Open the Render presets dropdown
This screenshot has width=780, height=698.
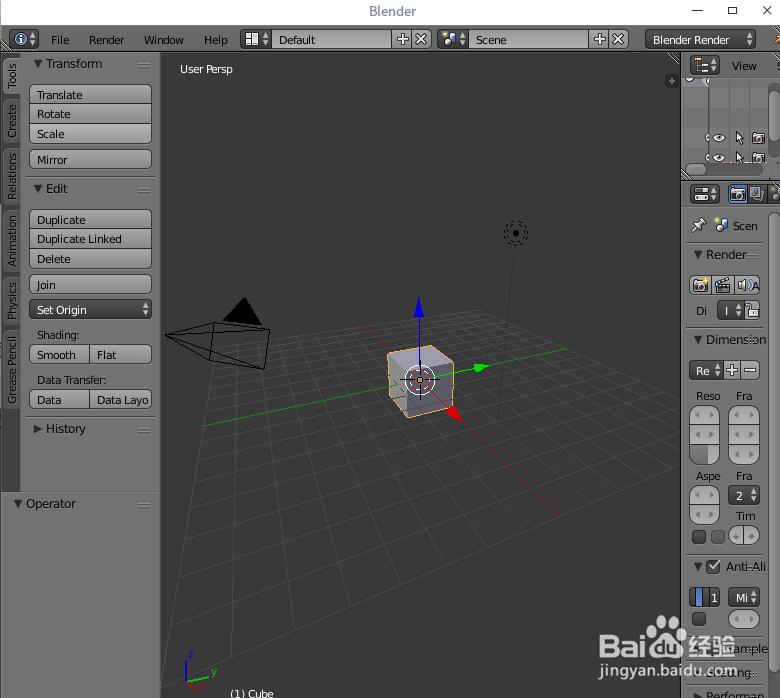[706, 371]
